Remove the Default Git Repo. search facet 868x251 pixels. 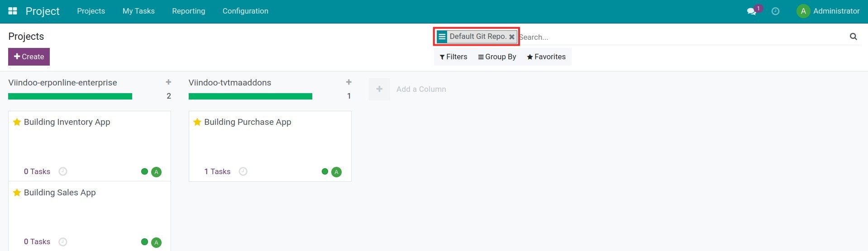pyautogui.click(x=512, y=37)
